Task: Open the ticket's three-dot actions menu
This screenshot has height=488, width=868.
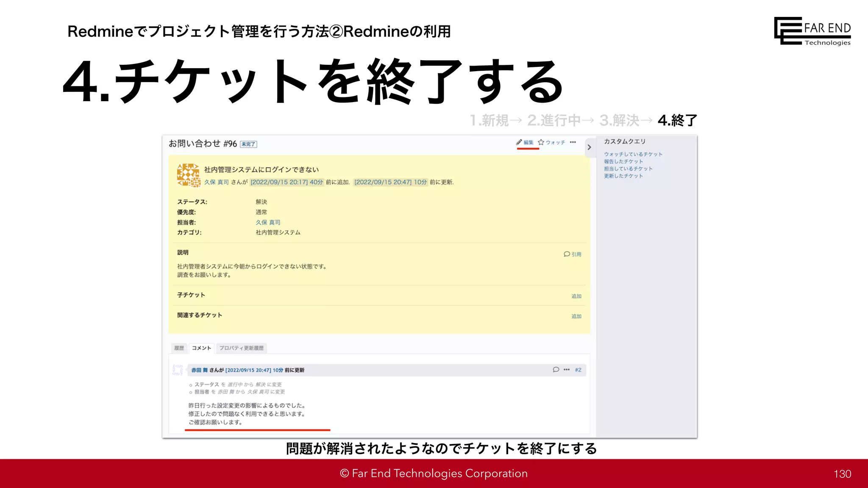Action: point(573,142)
